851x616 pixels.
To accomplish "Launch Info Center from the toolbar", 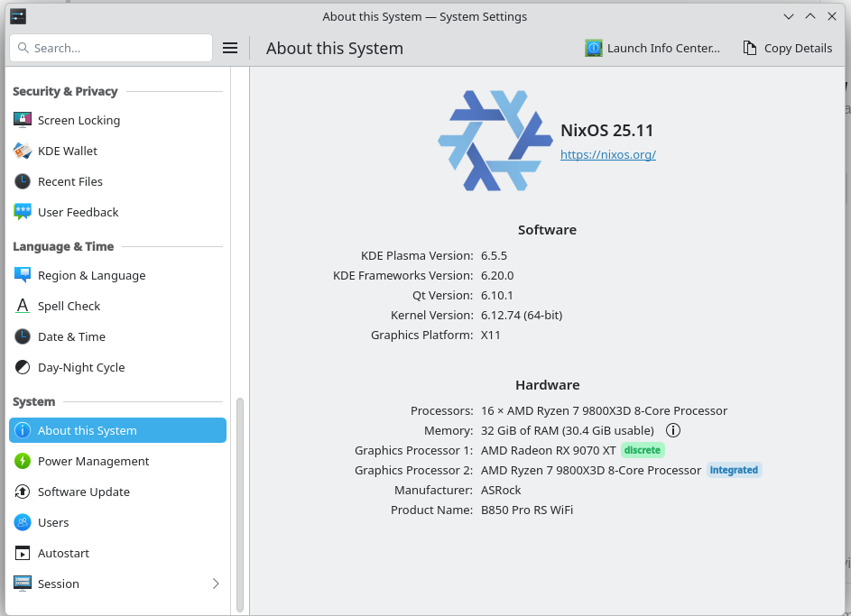I will (x=652, y=48).
